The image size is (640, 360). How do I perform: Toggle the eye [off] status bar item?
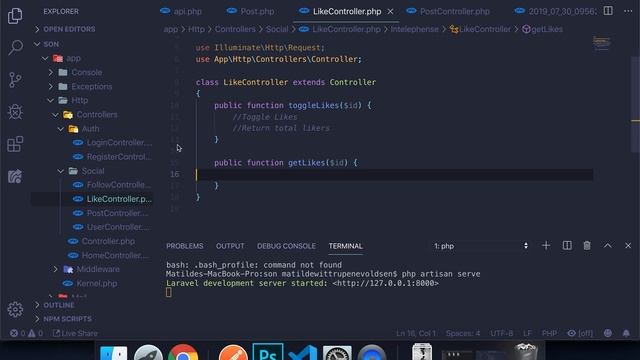(580, 333)
